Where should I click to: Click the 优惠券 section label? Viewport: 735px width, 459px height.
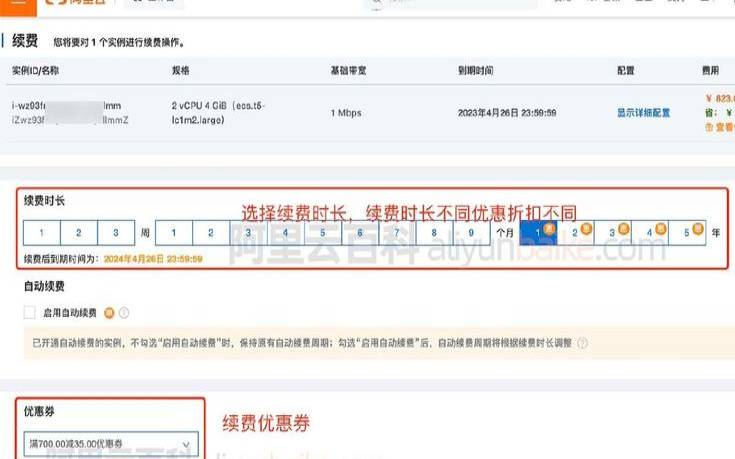pyautogui.click(x=39, y=412)
